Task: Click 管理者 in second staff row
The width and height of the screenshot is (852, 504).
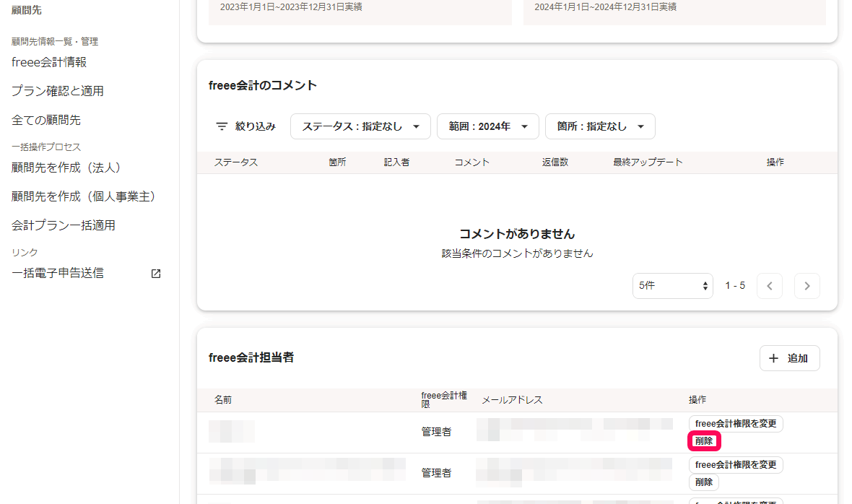Action: [436, 474]
